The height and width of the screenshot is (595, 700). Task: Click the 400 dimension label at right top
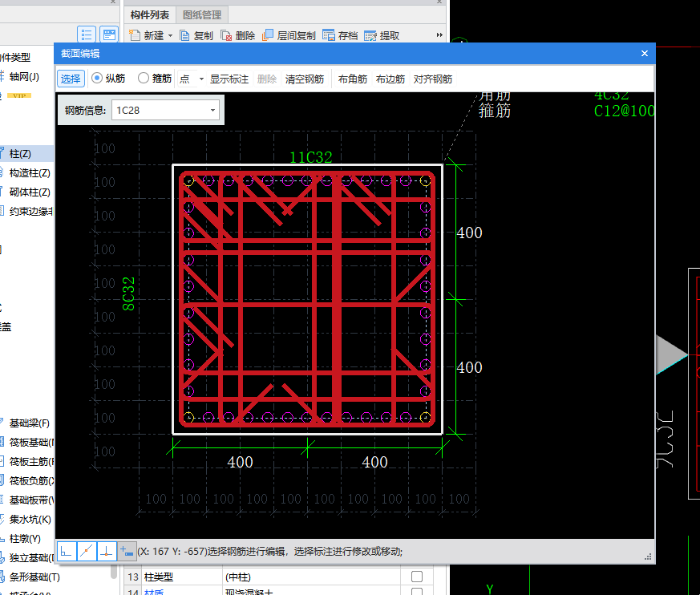tap(469, 233)
